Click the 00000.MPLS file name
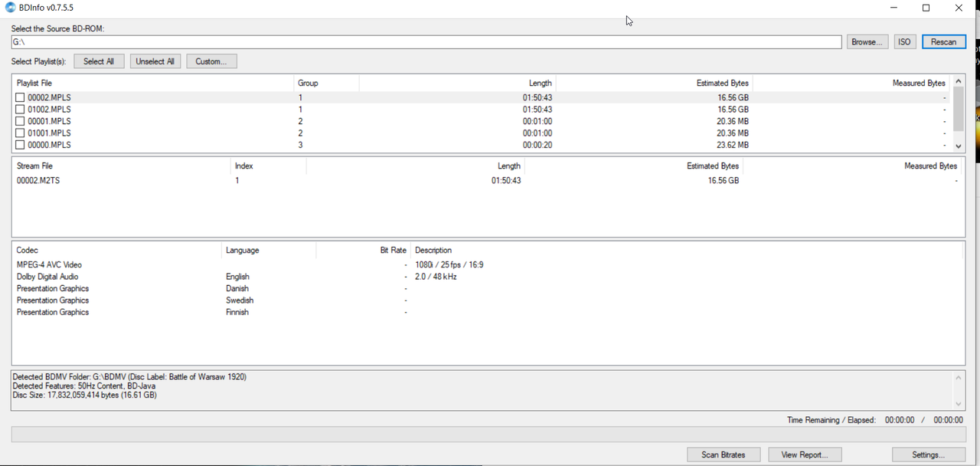 [x=49, y=145]
